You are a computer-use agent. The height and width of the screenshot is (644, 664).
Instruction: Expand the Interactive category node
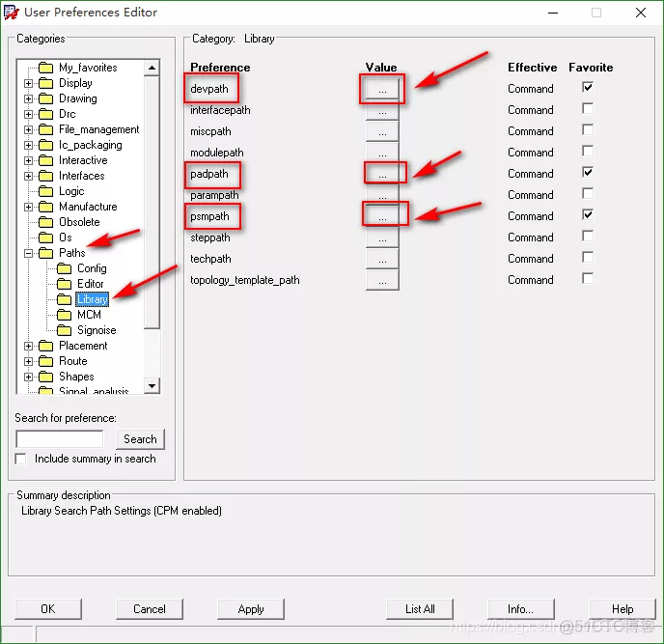click(28, 160)
